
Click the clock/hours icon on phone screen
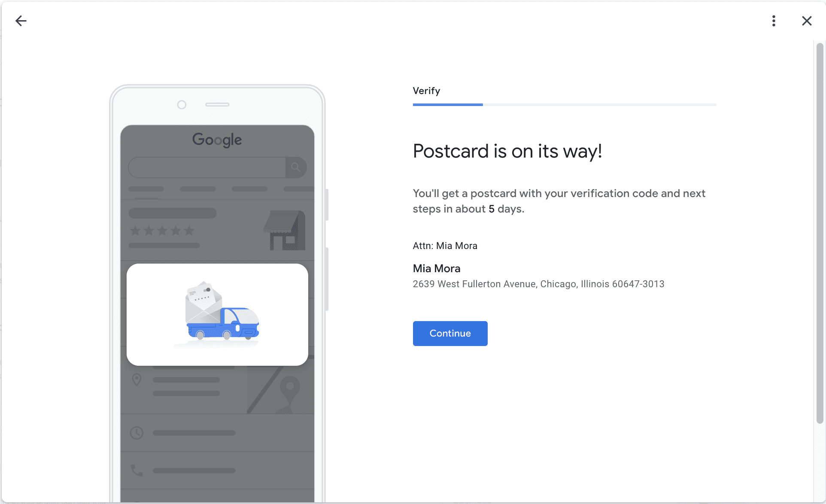pos(136,433)
